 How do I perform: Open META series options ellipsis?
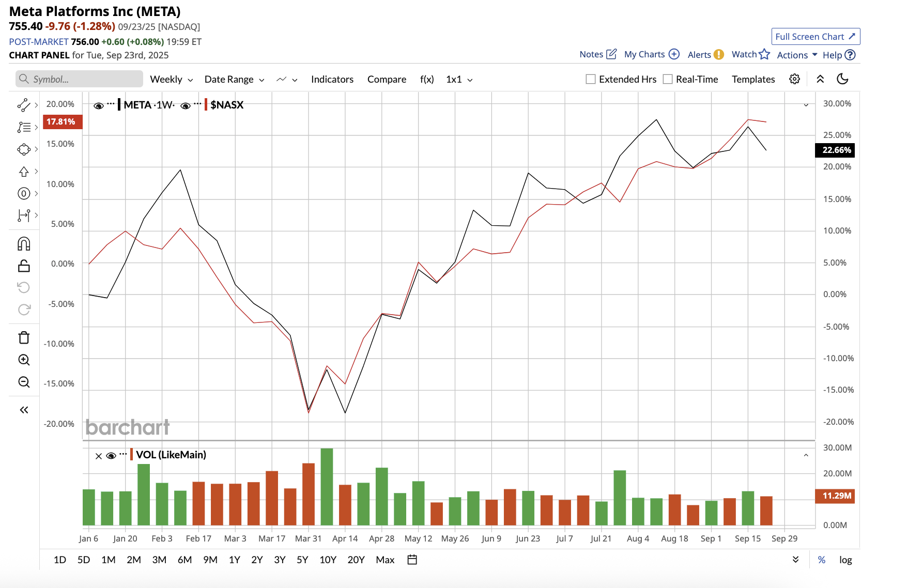111,104
